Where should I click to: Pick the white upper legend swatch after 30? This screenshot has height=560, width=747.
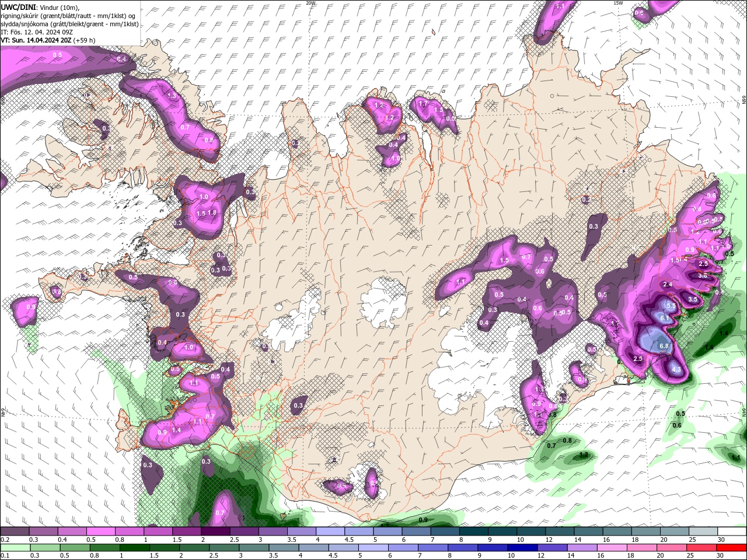point(732,531)
